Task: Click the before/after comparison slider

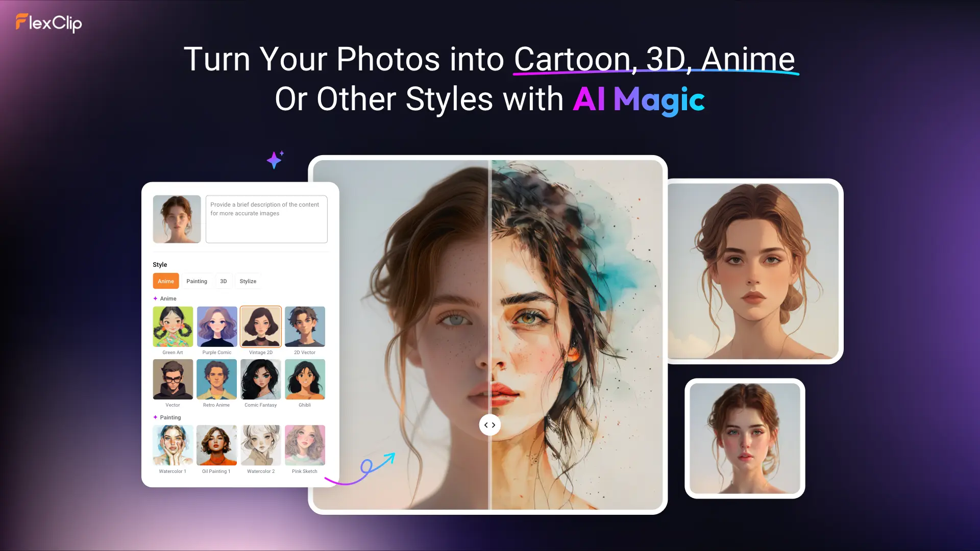Action: (x=489, y=424)
